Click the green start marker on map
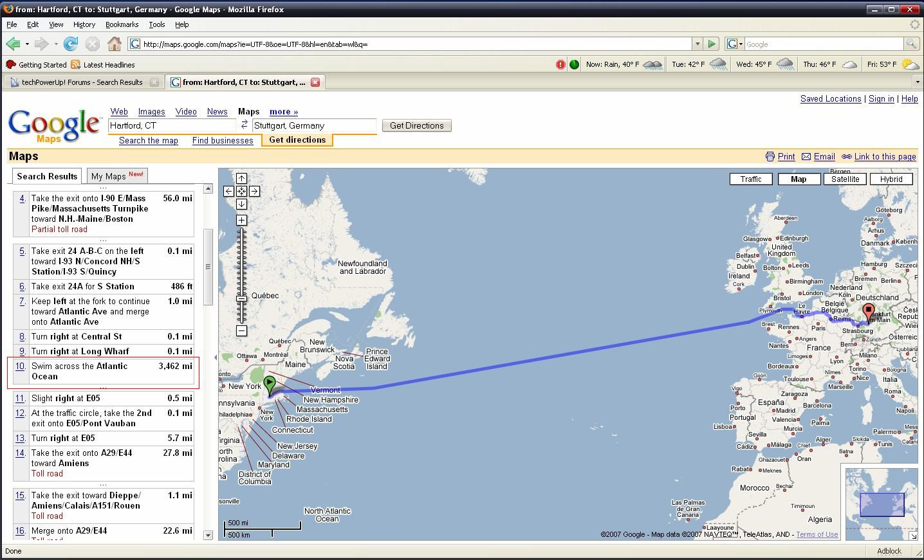924x560 pixels. (x=270, y=384)
